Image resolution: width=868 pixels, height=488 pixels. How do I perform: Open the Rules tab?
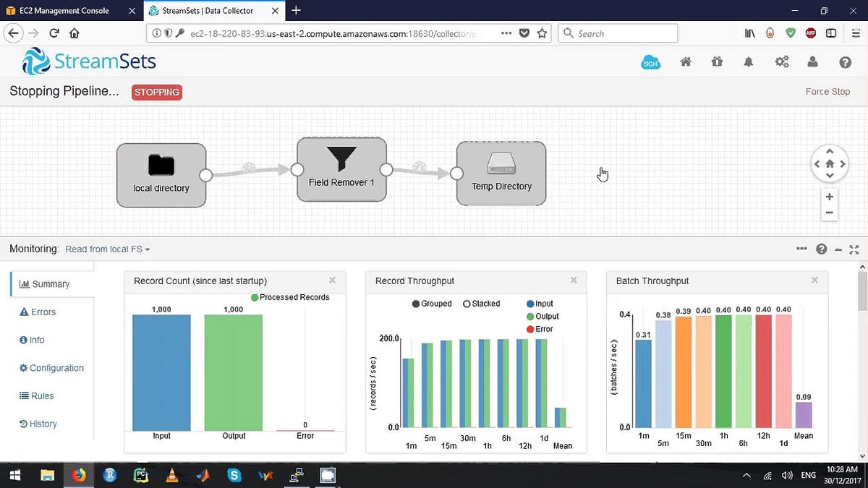37,396
